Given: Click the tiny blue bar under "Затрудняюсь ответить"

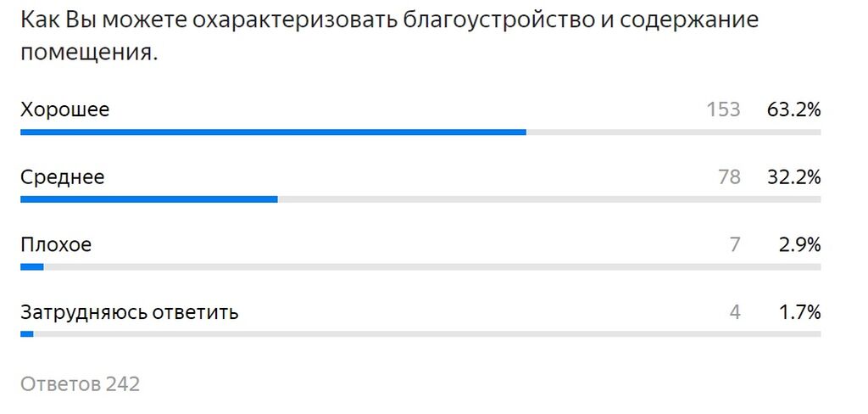Looking at the screenshot, I should [x=27, y=334].
